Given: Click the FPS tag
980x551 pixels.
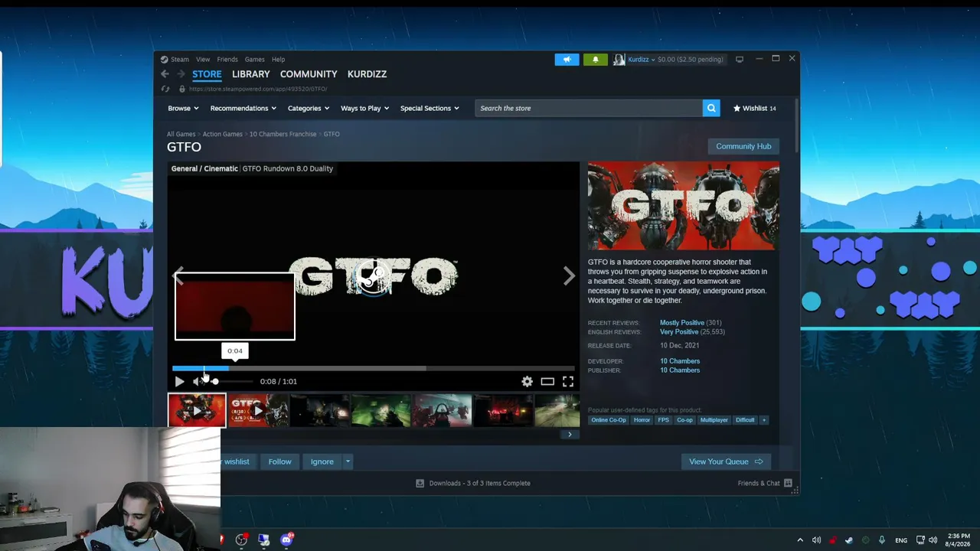Looking at the screenshot, I should click(664, 420).
